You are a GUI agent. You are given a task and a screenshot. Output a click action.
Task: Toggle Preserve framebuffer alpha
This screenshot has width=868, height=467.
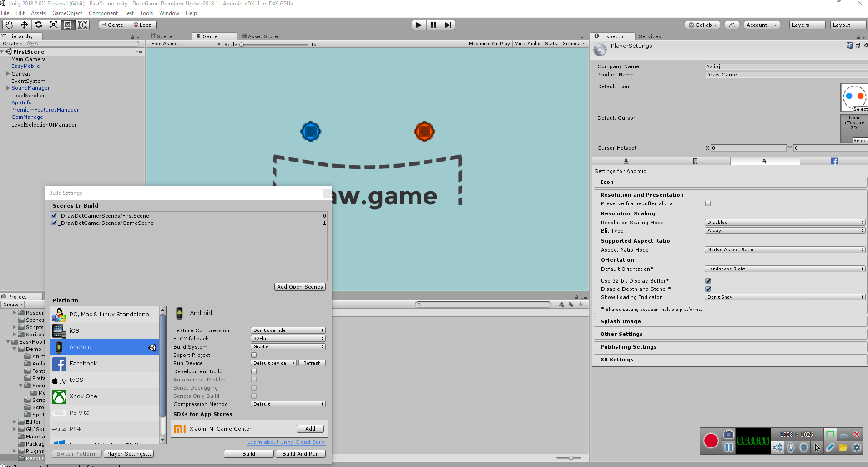click(708, 203)
